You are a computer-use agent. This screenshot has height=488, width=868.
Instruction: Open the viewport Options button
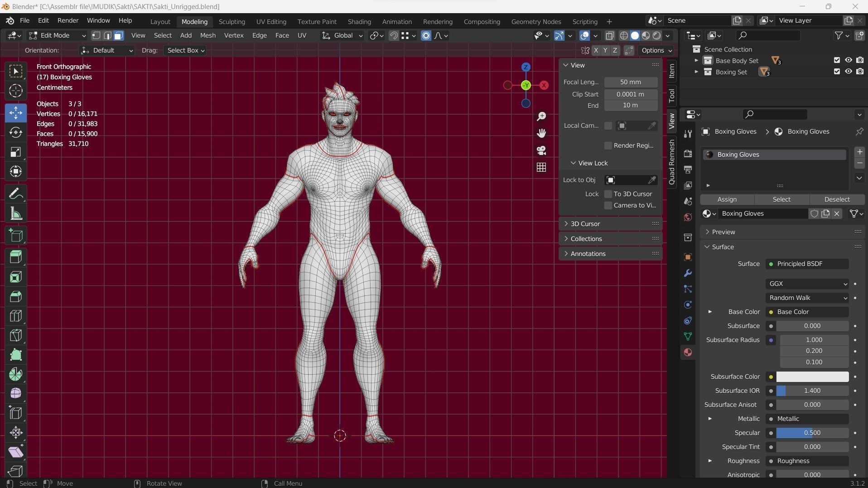[x=656, y=50]
